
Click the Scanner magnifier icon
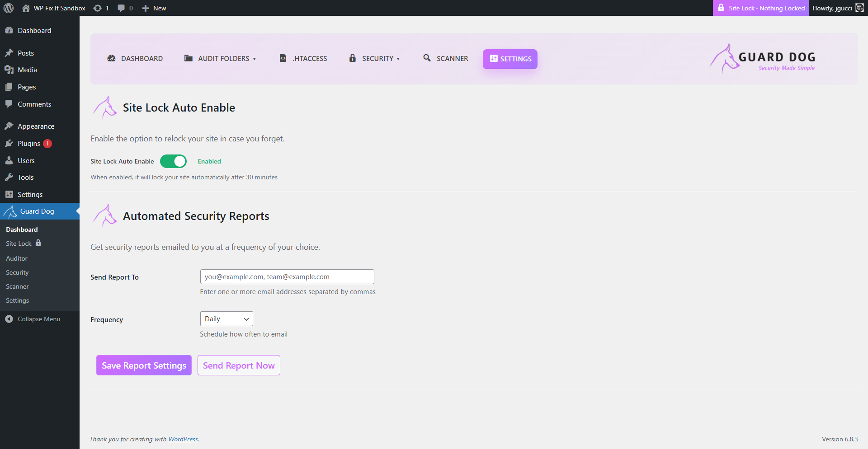(427, 58)
